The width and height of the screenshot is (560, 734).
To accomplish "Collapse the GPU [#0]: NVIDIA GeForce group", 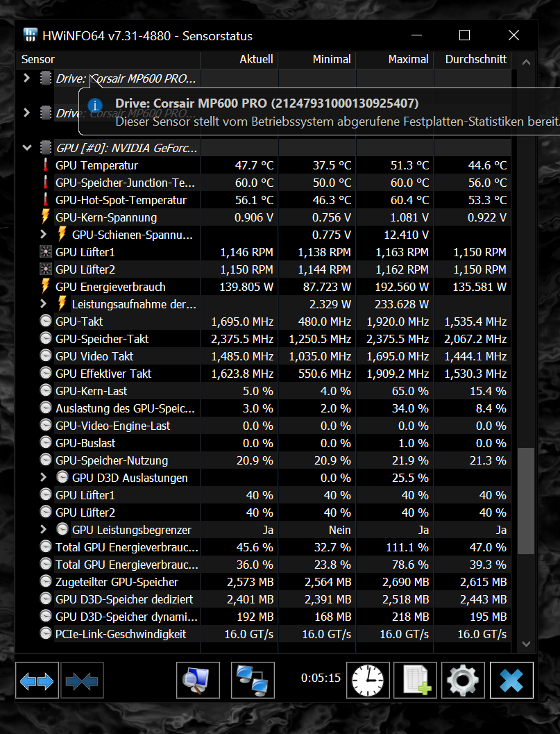I will [x=26, y=147].
